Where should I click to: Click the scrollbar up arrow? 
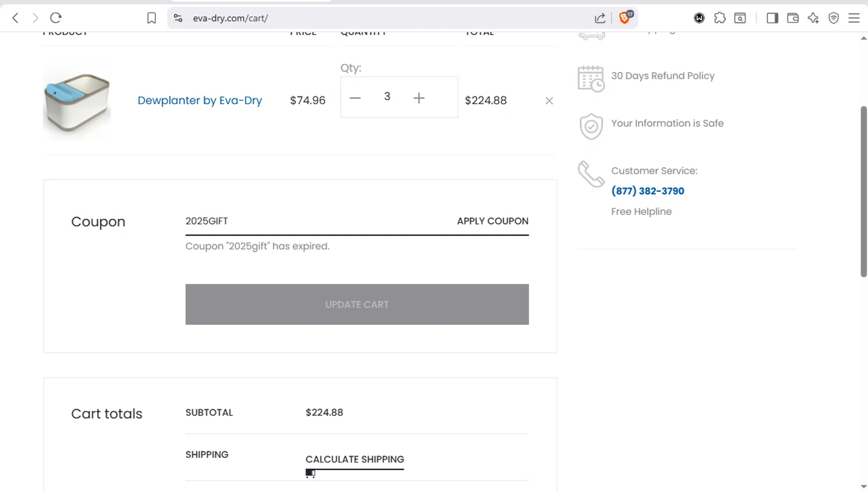pos(863,38)
